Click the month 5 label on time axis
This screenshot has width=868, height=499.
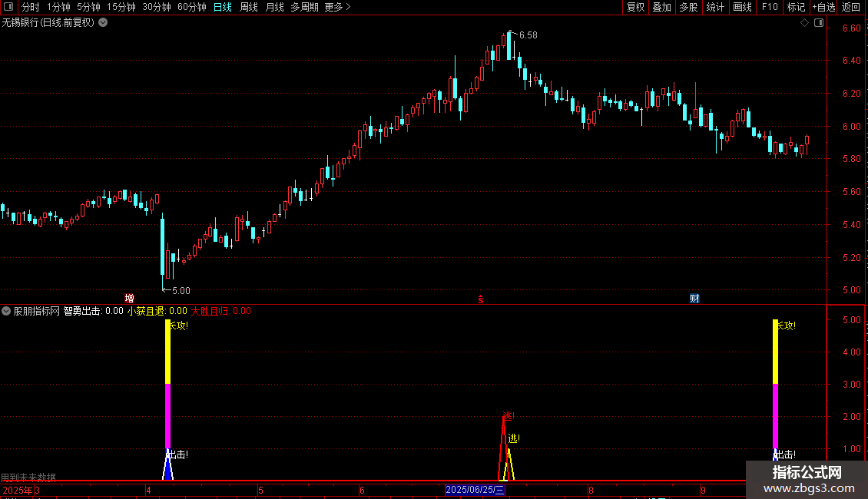click(260, 490)
